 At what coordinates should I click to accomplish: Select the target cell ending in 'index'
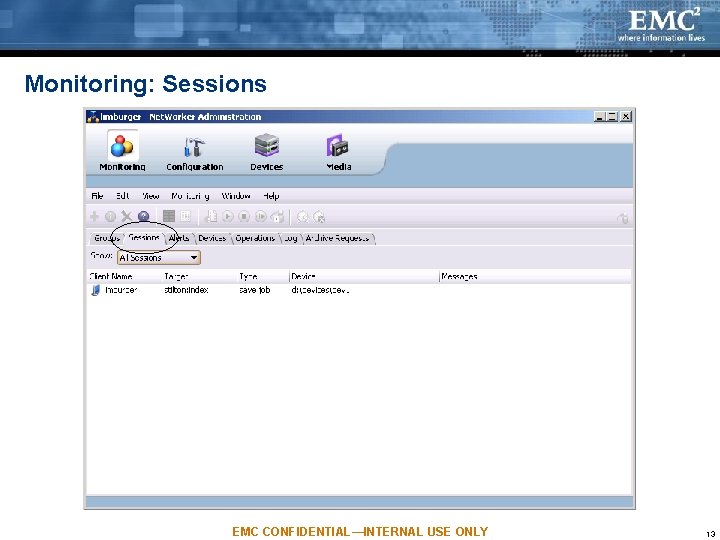point(186,290)
